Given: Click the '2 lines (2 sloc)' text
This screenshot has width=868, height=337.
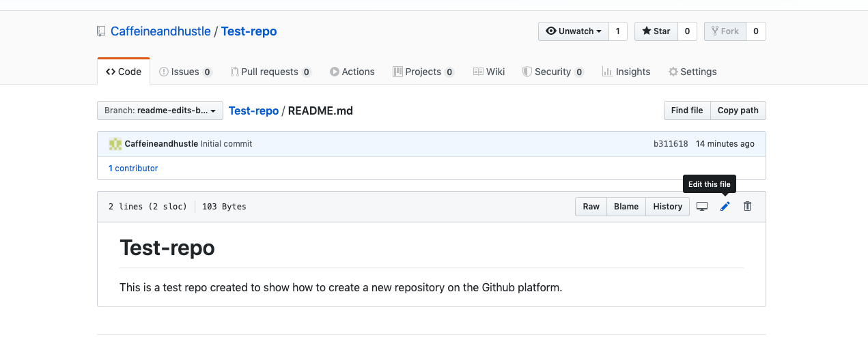Looking at the screenshot, I should [148, 207].
